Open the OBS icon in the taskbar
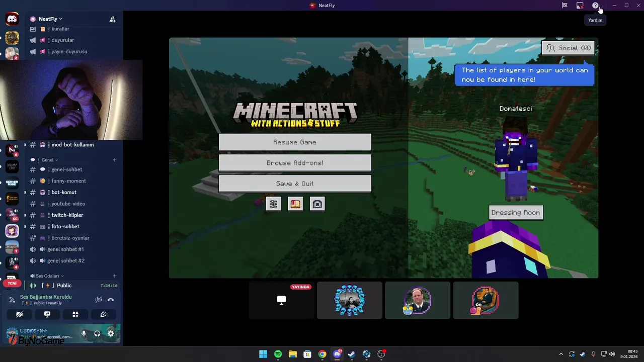Viewport: 644px width, 362px height. (x=381, y=354)
